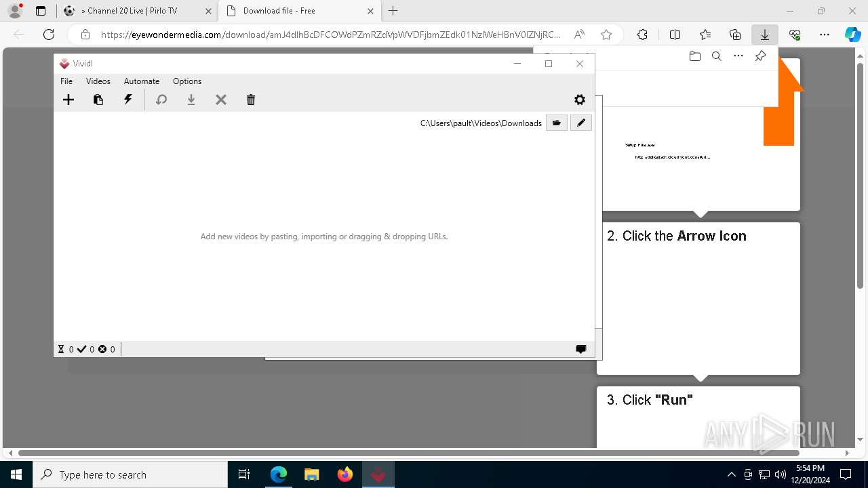
Task: Open the File menu
Action: pyautogui.click(x=66, y=81)
